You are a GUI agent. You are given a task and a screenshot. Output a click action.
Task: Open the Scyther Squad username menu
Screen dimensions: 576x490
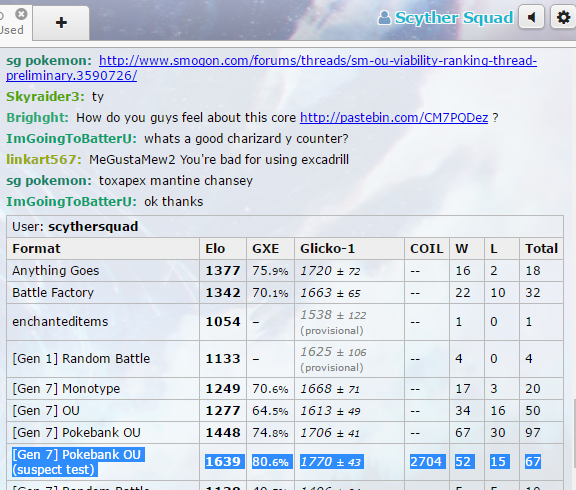point(445,18)
